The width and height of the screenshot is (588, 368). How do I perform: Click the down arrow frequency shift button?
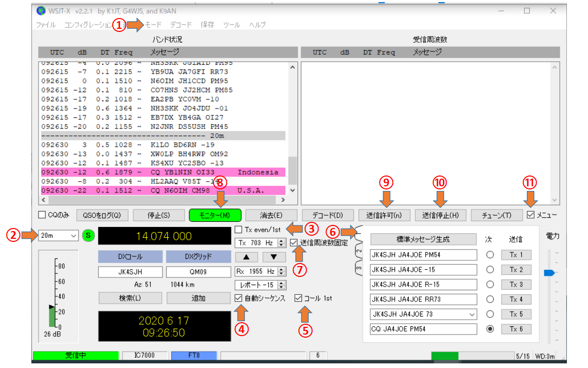click(274, 257)
